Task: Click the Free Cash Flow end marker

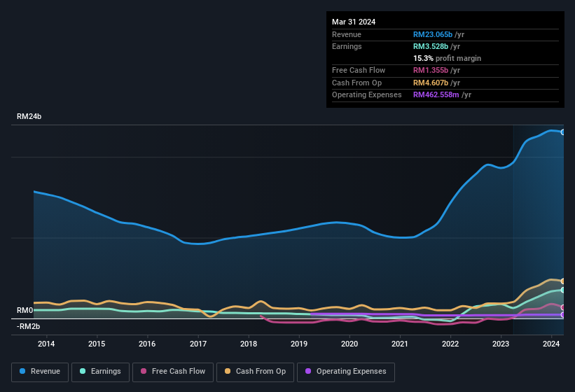Action: click(x=563, y=307)
